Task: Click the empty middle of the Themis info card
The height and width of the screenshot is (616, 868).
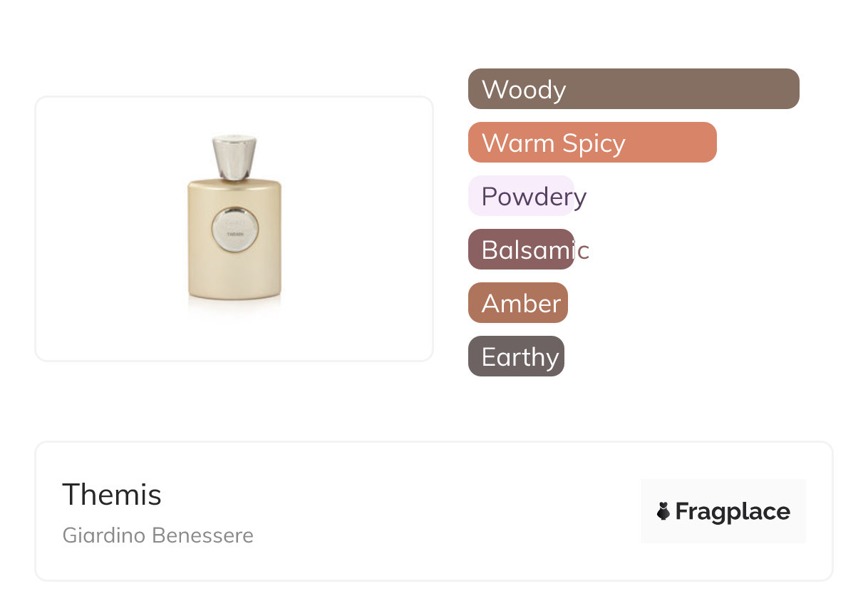Action: 442,511
